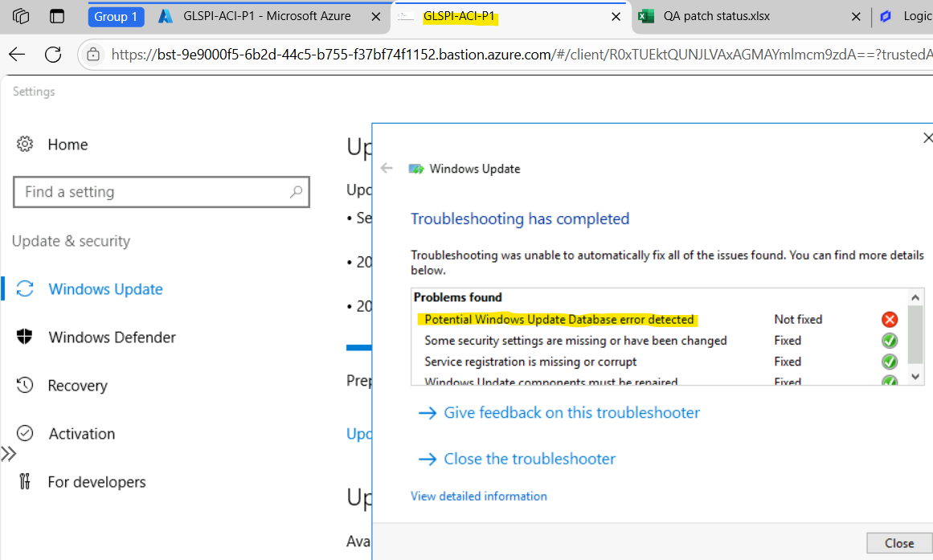Click green check for Service registration row
933x560 pixels.
[x=890, y=362]
